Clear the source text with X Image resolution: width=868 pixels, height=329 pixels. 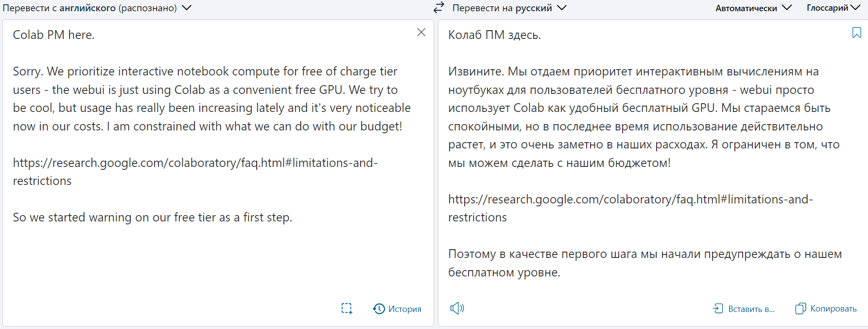(421, 32)
